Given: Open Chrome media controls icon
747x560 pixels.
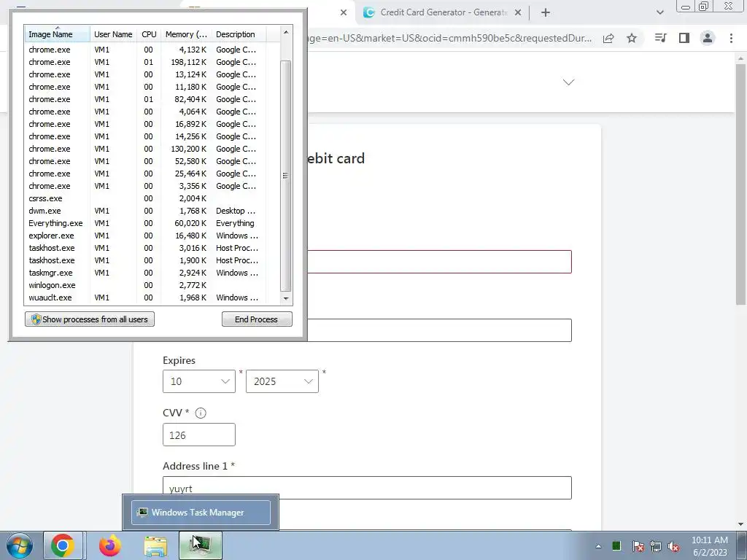Looking at the screenshot, I should (660, 38).
